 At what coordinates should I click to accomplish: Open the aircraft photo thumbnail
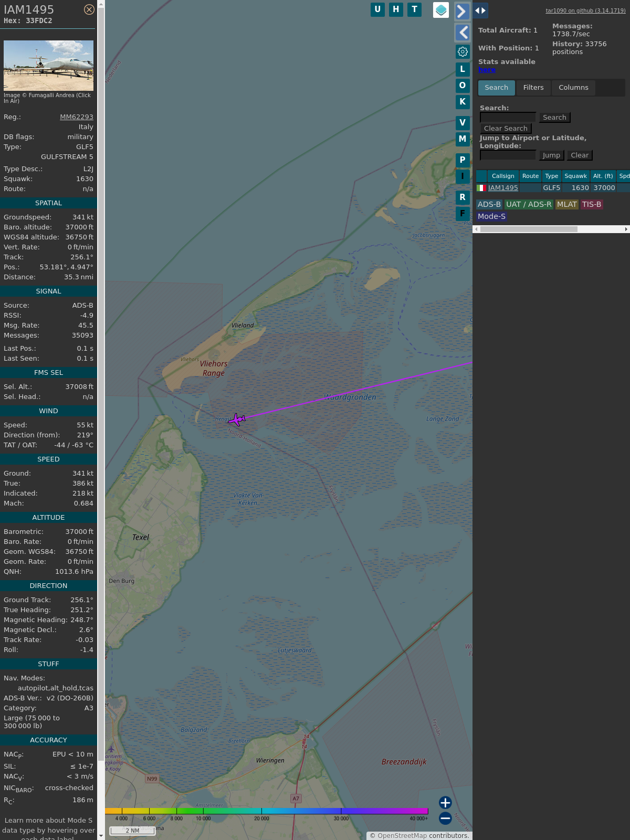[48, 66]
